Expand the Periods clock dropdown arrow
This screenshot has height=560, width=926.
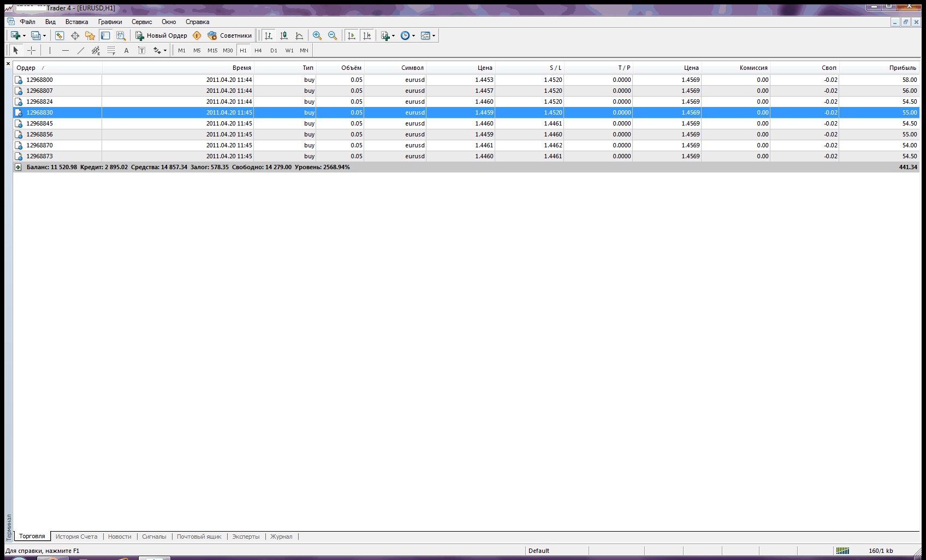click(x=413, y=36)
